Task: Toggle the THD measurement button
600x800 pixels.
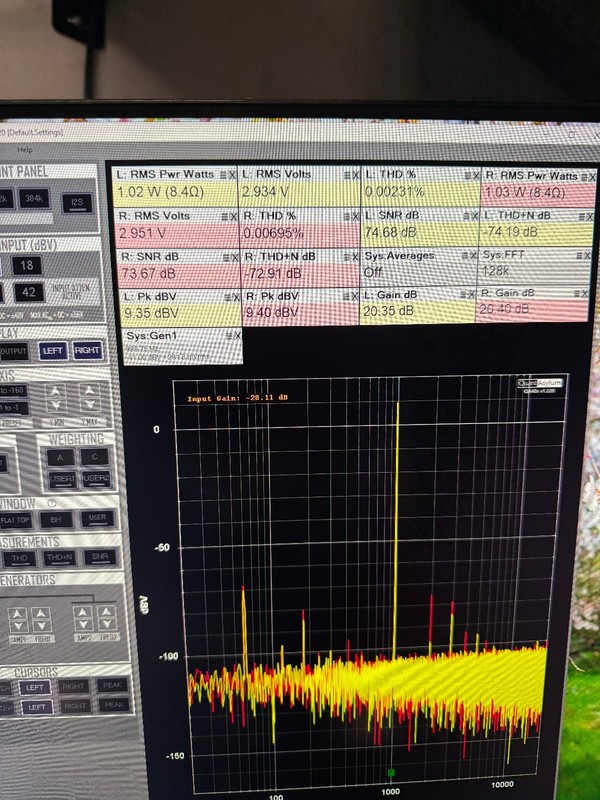Action: tap(20, 559)
